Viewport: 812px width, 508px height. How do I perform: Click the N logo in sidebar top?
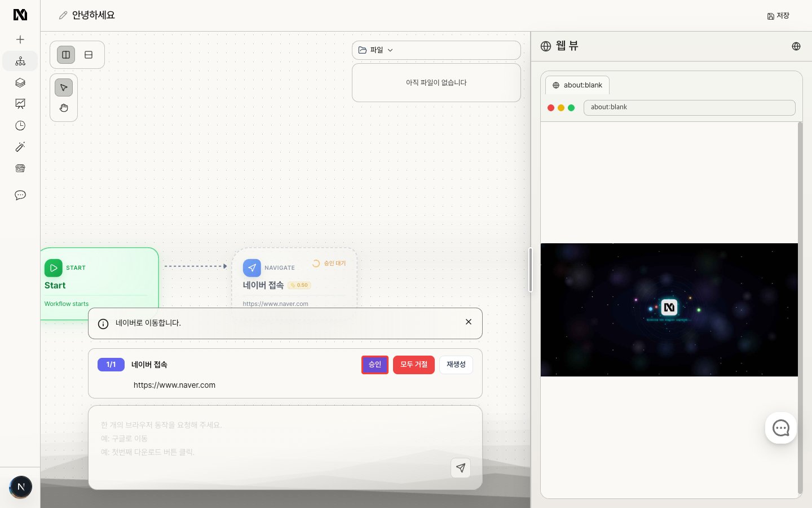tap(20, 15)
